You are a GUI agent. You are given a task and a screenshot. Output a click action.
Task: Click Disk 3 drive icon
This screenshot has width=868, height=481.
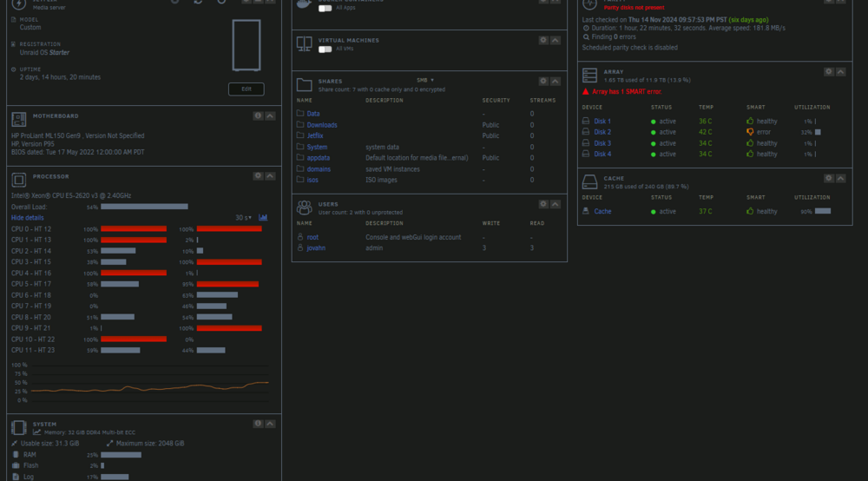(586, 142)
